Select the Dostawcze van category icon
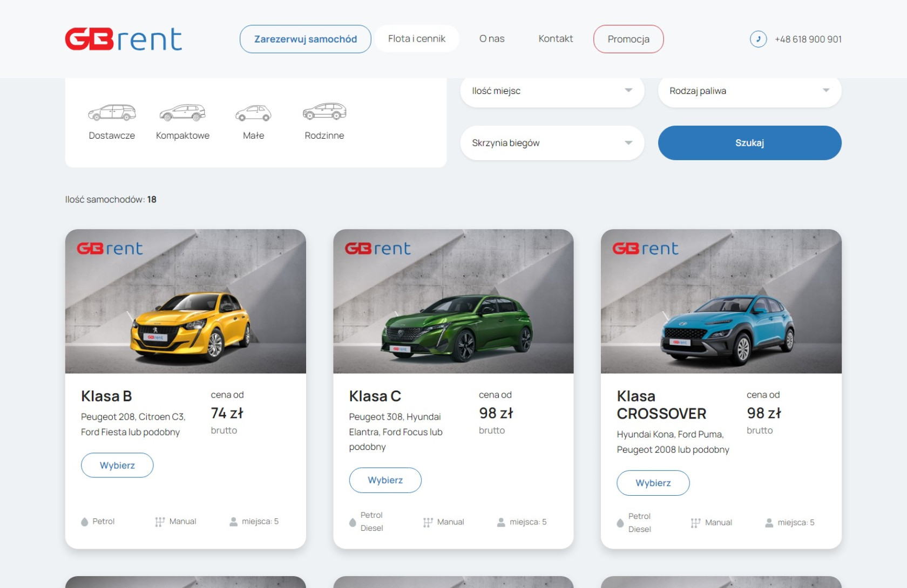The width and height of the screenshot is (907, 588). 112,113
